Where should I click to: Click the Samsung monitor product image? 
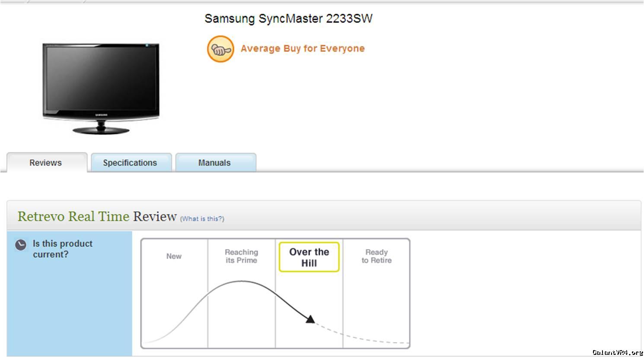(101, 88)
